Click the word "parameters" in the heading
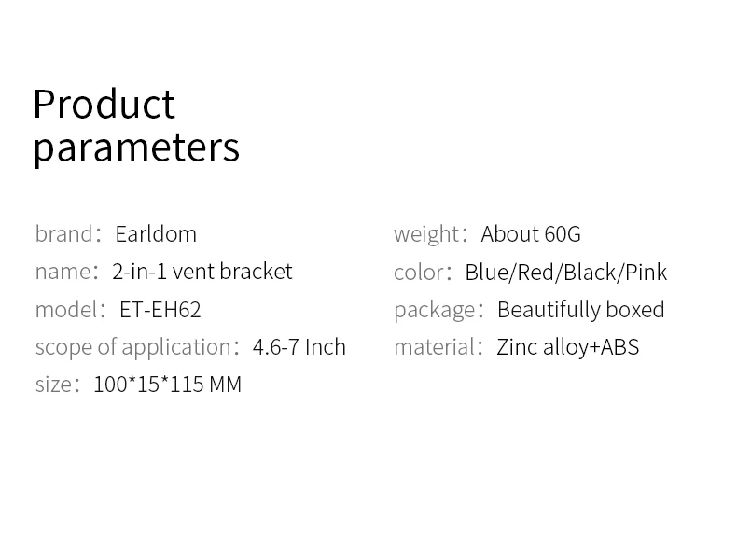Image resolution: width=737 pixels, height=560 pixels. point(136,147)
